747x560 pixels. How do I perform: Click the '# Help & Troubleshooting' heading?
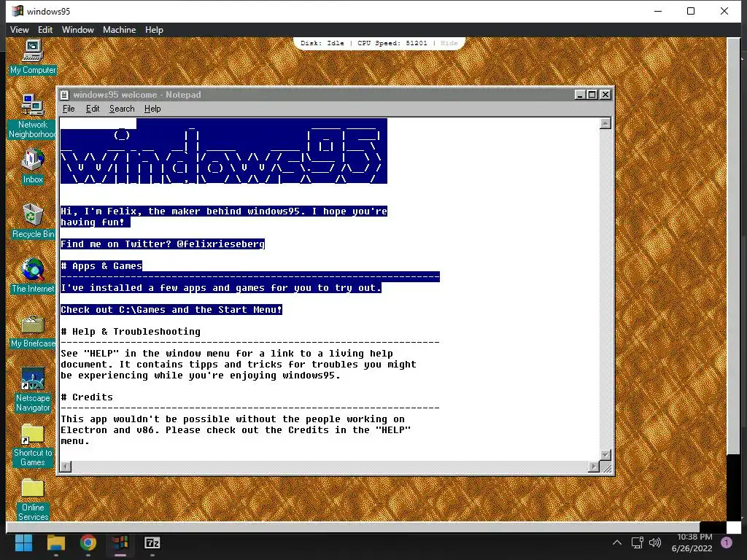tap(131, 332)
